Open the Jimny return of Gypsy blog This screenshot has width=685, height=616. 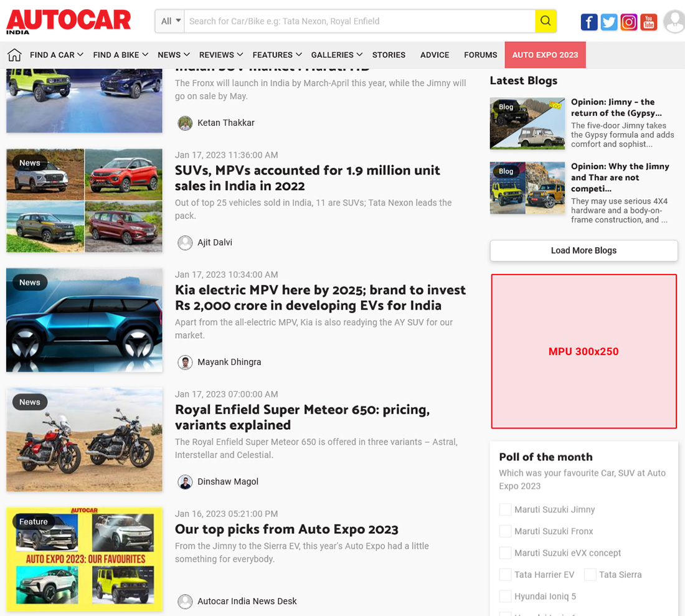coord(616,108)
